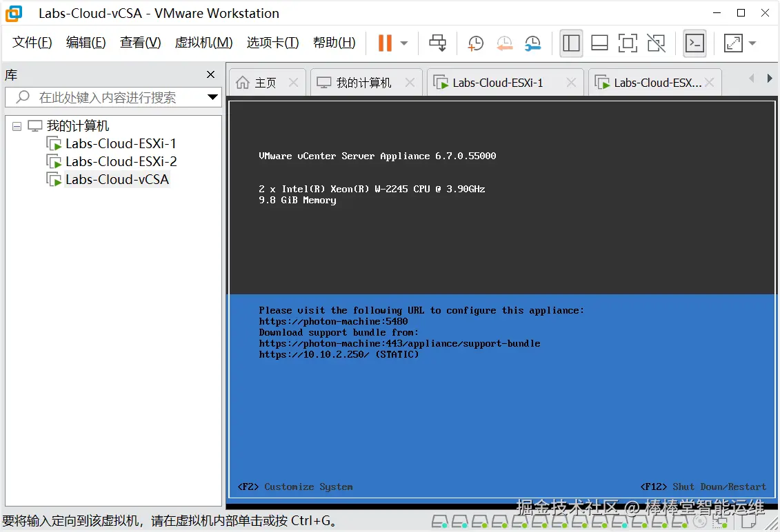780x532 pixels.
Task: Click the VMware Workstation title bar icon
Action: coord(14,13)
